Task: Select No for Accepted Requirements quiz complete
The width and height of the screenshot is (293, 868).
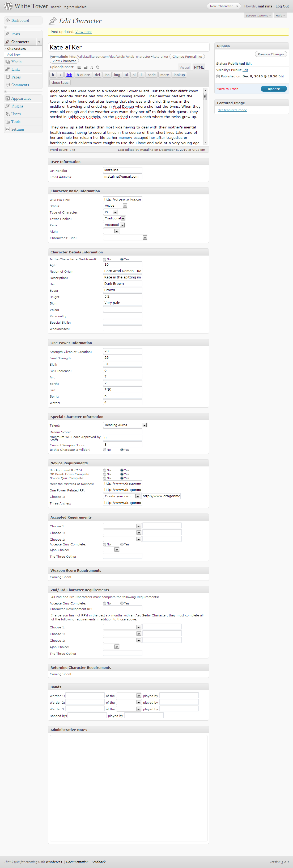Action: click(105, 544)
